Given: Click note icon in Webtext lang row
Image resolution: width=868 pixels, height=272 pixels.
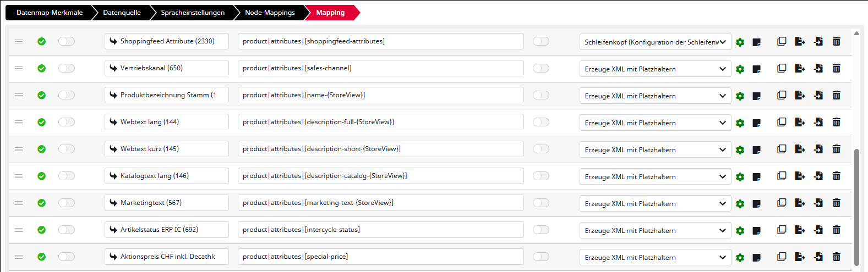Looking at the screenshot, I should pos(757,123).
